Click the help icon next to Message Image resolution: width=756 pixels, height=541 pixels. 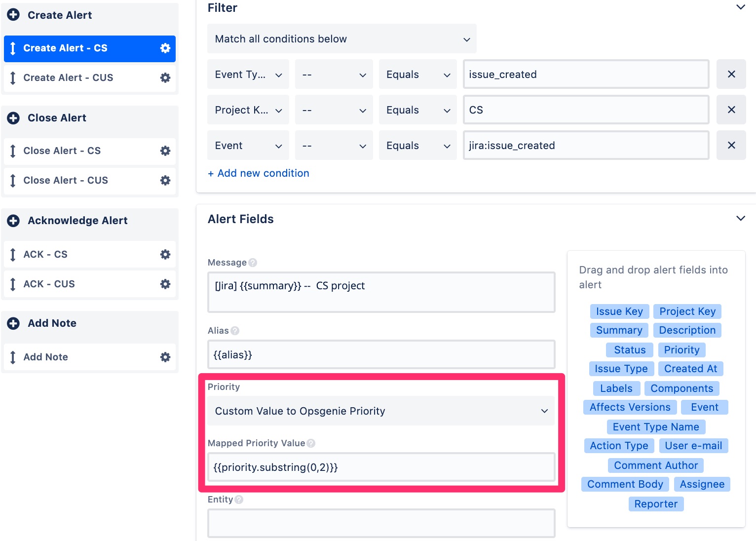253,263
